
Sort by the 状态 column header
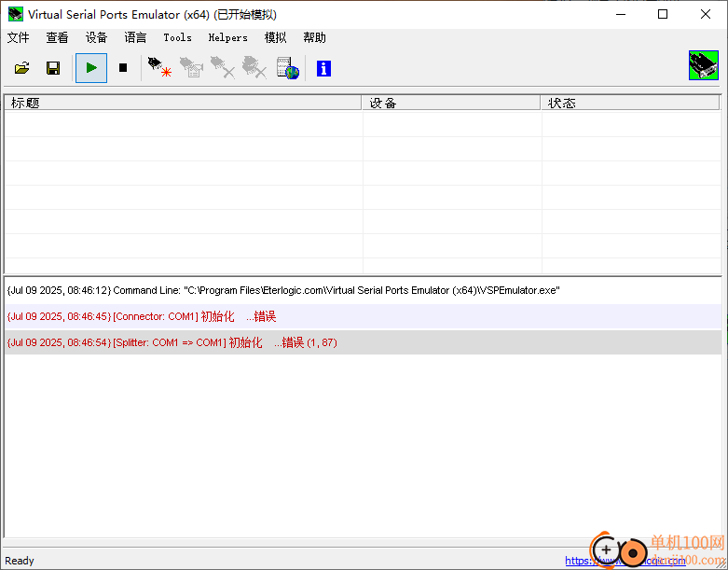pyautogui.click(x=630, y=103)
